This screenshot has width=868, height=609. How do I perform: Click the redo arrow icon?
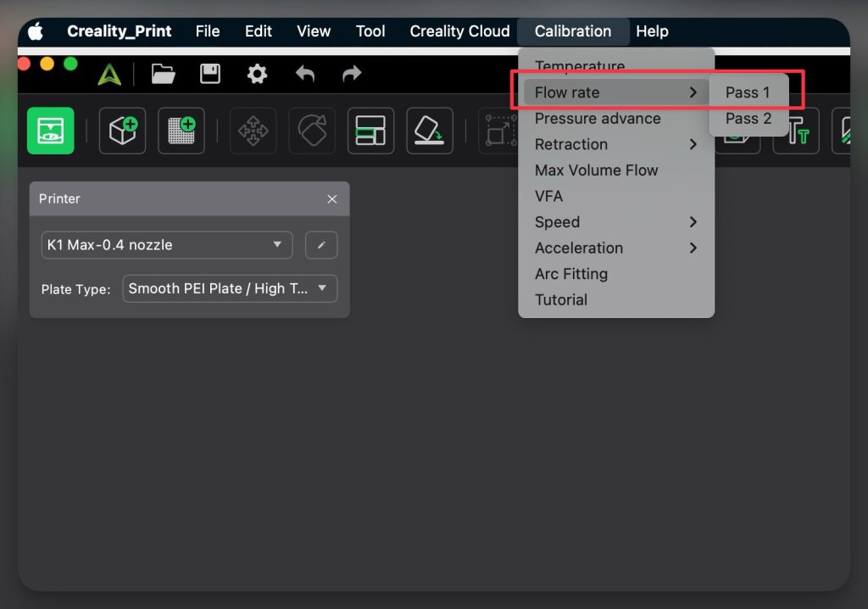[352, 75]
